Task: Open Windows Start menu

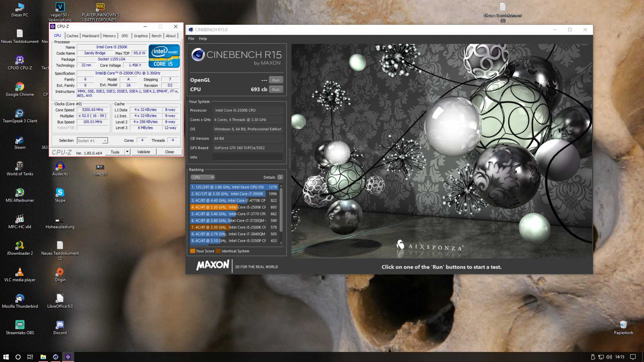Action: (6, 357)
